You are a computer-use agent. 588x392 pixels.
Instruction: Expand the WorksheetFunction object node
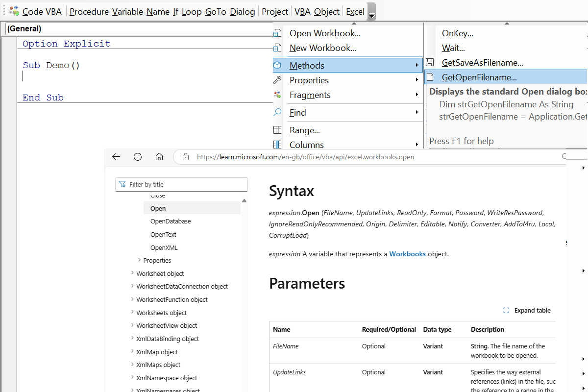pos(132,299)
